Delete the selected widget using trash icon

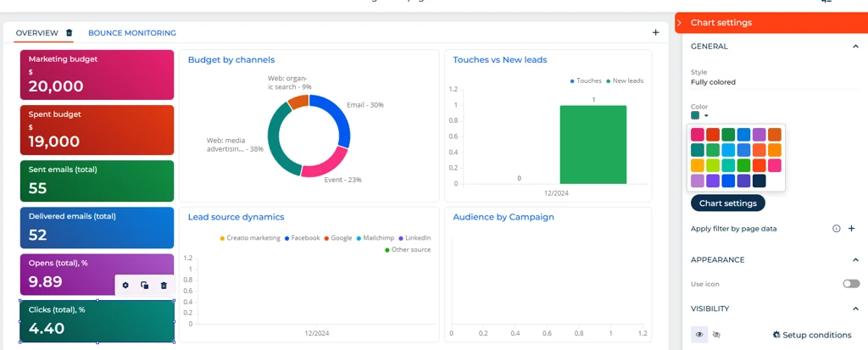tap(164, 286)
